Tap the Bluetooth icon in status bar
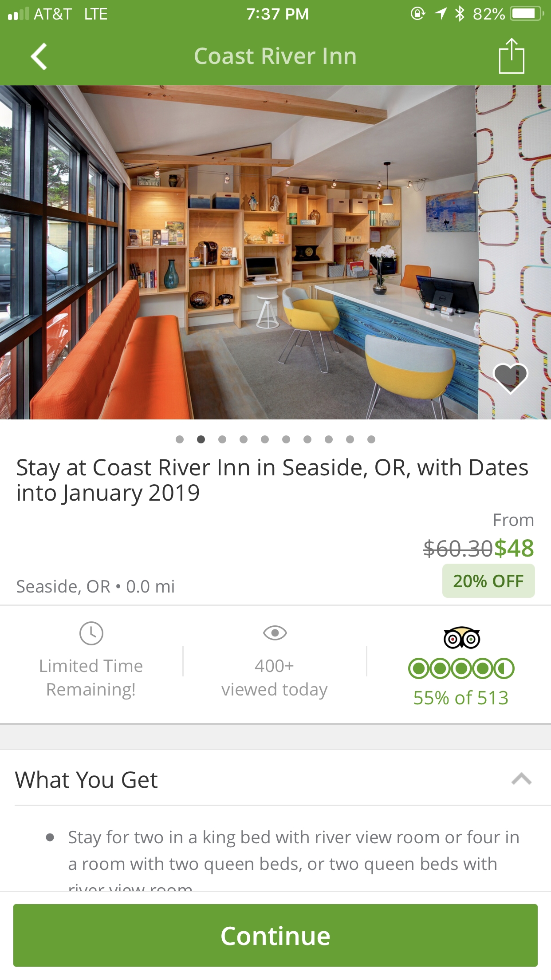Image resolution: width=551 pixels, height=980 pixels. [x=460, y=14]
